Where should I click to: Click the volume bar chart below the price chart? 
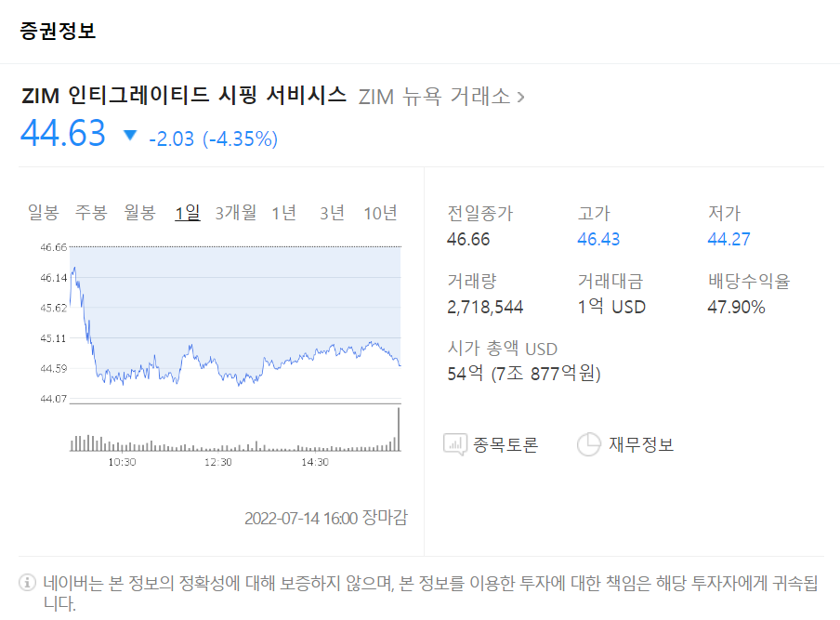pyautogui.click(x=235, y=429)
